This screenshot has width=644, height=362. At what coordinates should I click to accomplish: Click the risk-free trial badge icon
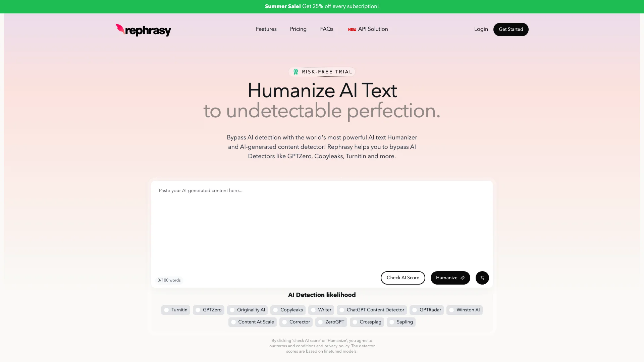click(296, 72)
